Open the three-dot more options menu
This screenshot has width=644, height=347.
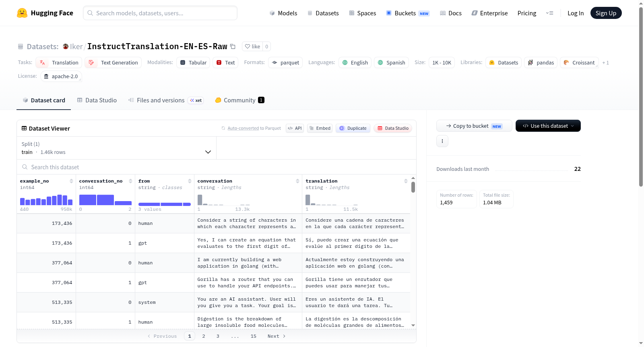click(442, 141)
